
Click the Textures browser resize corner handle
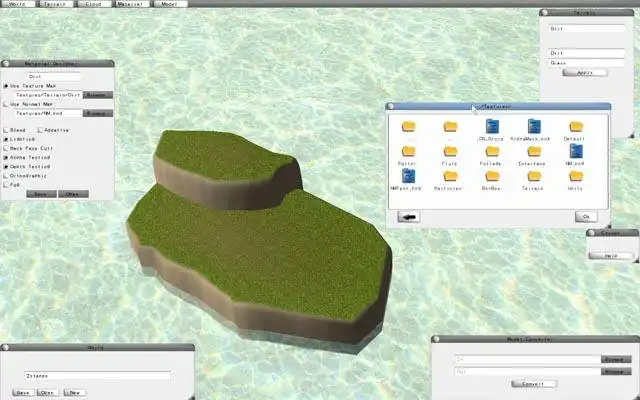(x=608, y=226)
